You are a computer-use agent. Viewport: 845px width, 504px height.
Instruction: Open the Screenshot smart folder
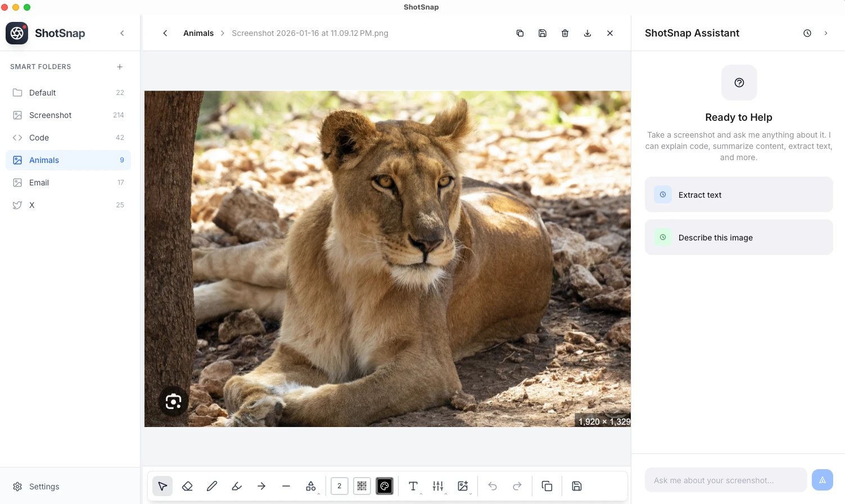pyautogui.click(x=51, y=115)
